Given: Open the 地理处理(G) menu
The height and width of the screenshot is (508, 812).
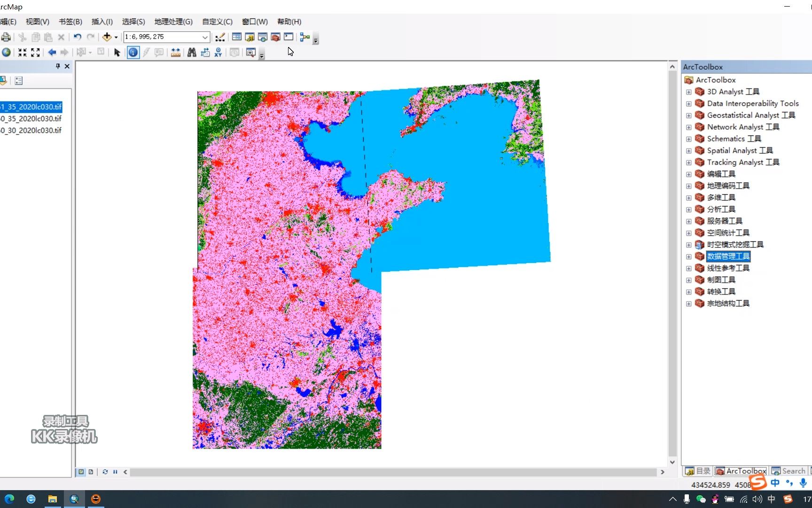Looking at the screenshot, I should tap(173, 22).
